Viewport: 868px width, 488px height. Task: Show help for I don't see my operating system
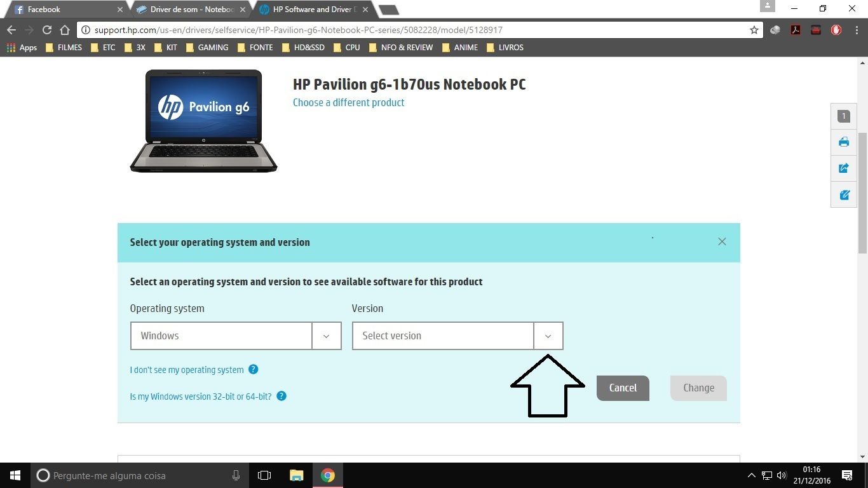pyautogui.click(x=253, y=369)
